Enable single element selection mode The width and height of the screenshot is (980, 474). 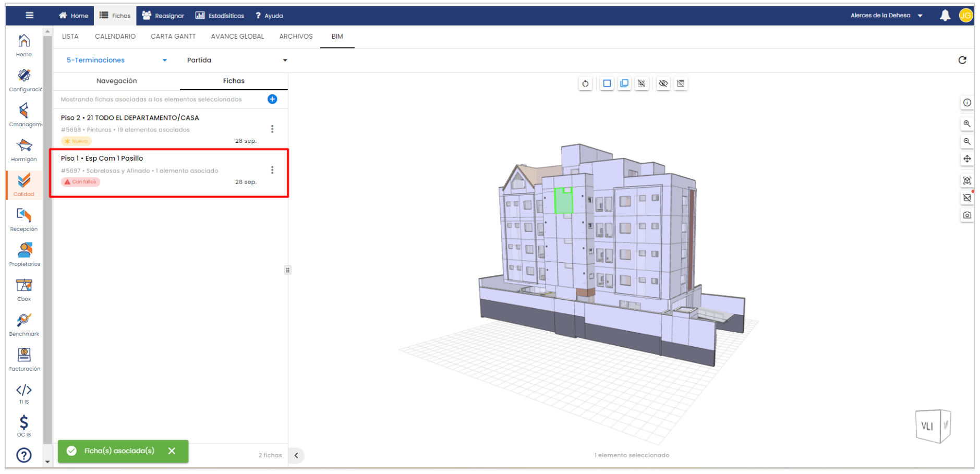point(607,83)
